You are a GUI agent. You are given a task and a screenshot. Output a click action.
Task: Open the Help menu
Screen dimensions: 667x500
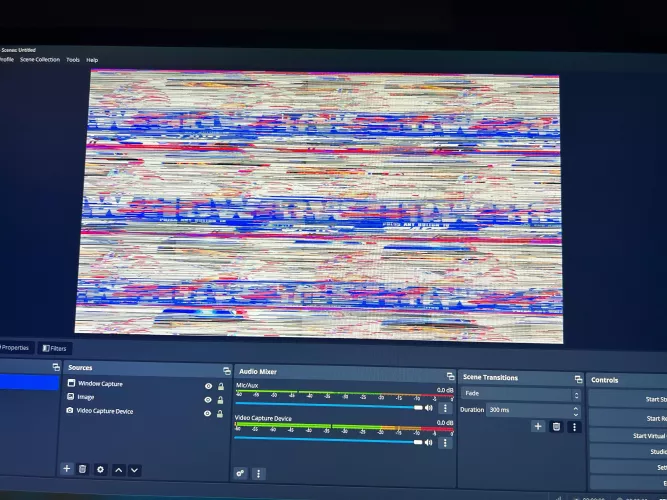(x=92, y=60)
